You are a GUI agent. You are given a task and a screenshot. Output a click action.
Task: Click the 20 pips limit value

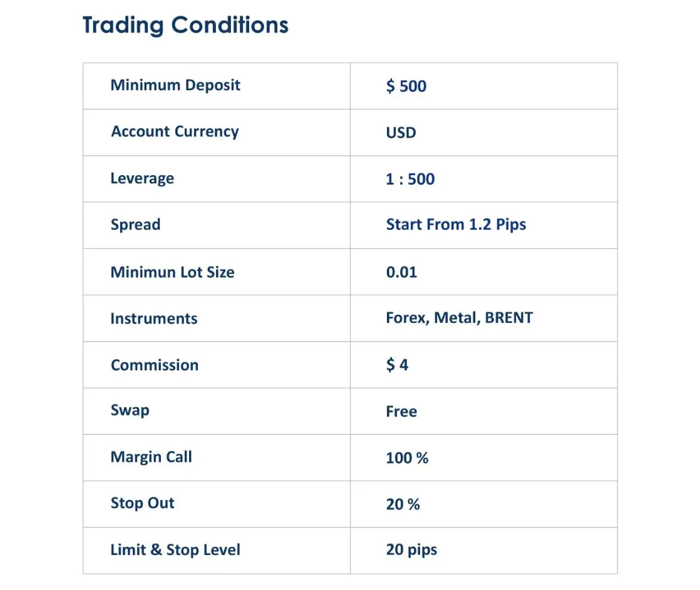click(x=411, y=551)
